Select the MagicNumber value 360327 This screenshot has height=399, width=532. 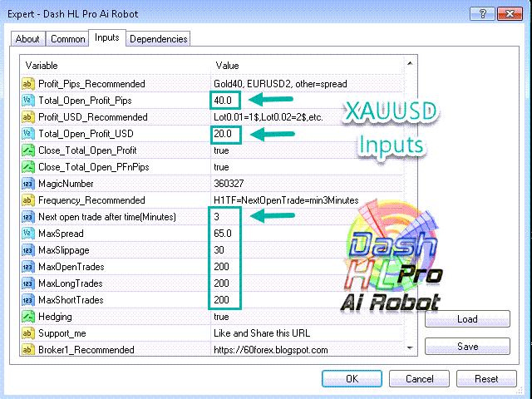pyautogui.click(x=229, y=184)
